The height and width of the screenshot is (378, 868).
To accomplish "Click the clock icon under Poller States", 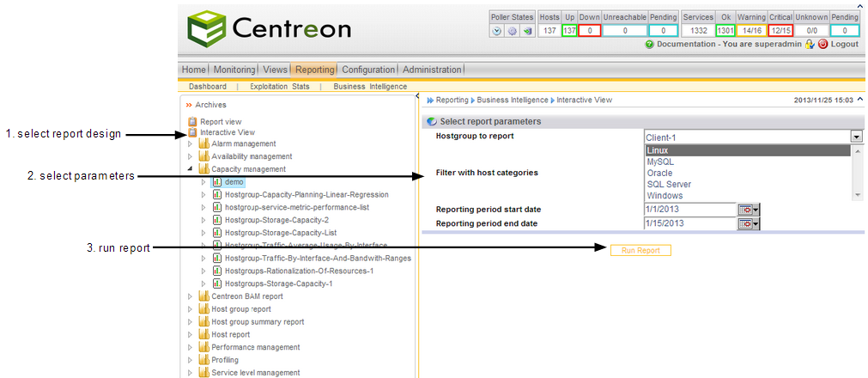I will point(497,31).
